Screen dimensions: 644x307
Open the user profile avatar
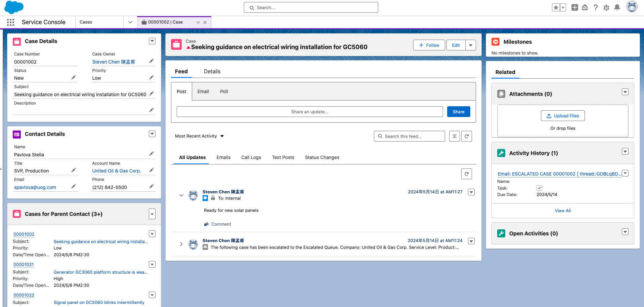coord(632,7)
